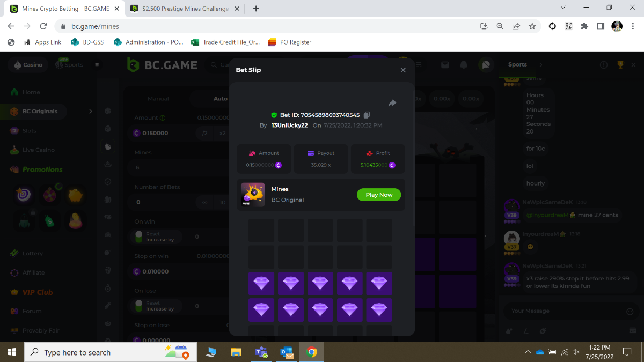
Task: Copy the Bet ID to clipboard
Action: coord(367,115)
